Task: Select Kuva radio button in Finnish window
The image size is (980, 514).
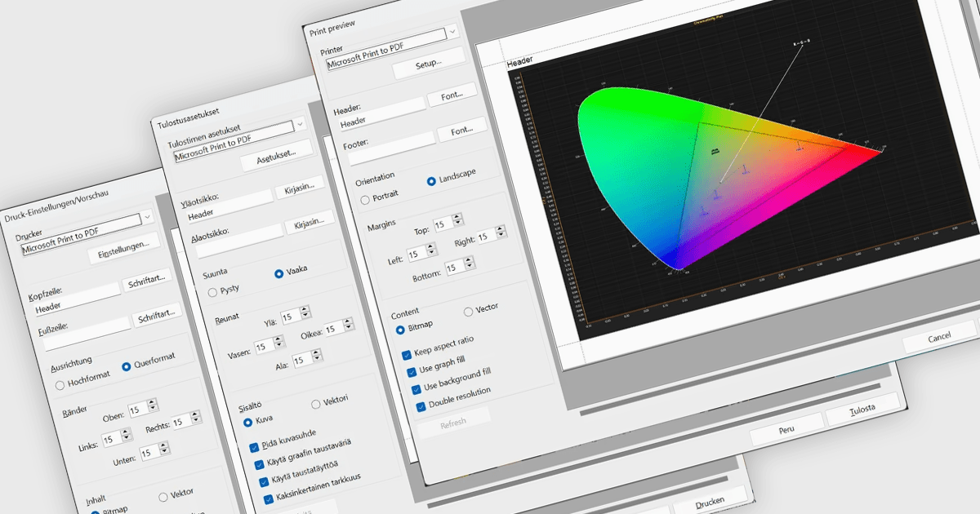Action: (248, 422)
